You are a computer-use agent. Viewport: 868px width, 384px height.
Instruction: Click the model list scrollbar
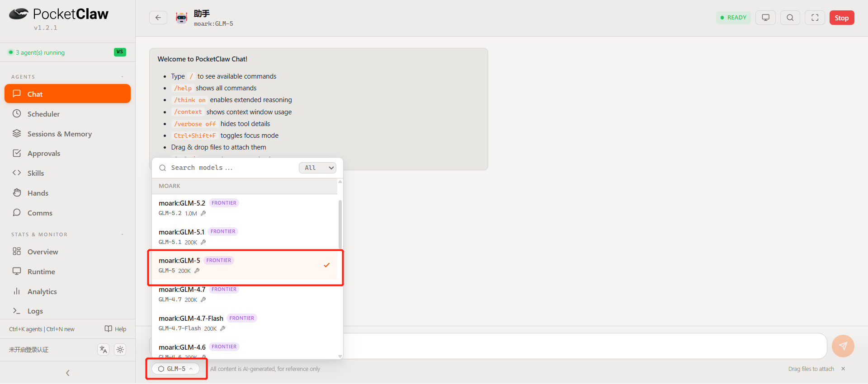pyautogui.click(x=340, y=224)
